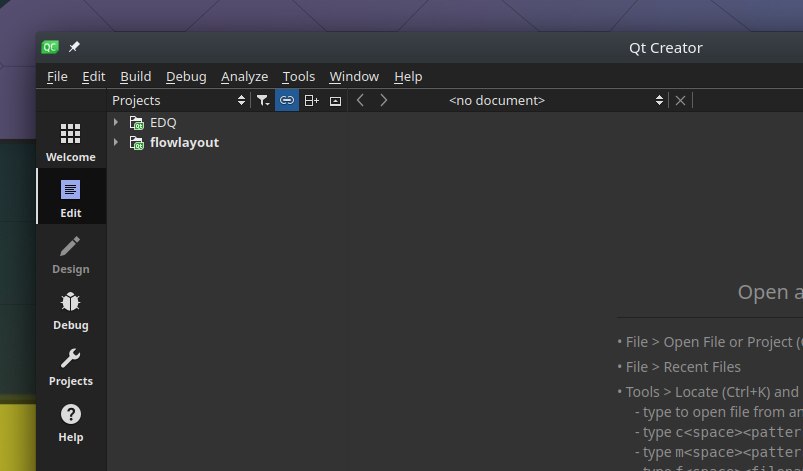The height and width of the screenshot is (471, 803).
Task: Open the Debug menu
Action: [x=186, y=77]
